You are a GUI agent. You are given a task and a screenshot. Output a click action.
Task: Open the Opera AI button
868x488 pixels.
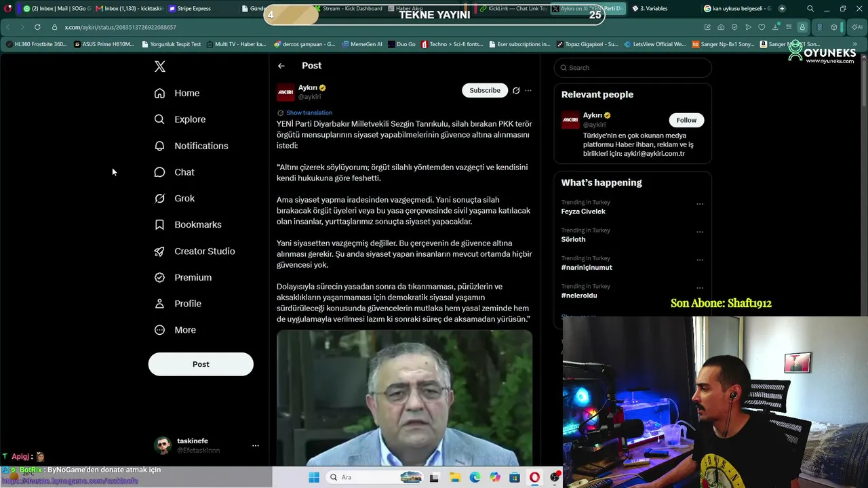(x=857, y=27)
